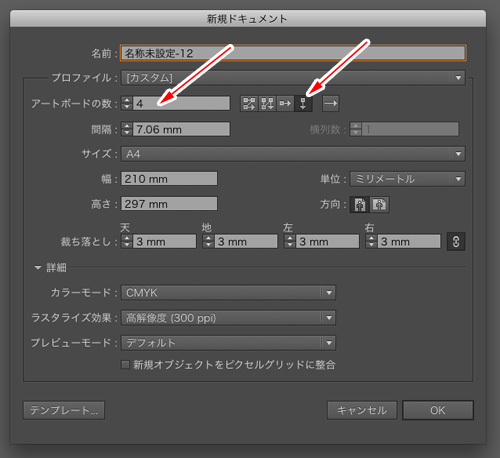Open the 単位 ミリメートル dropdown
Viewport: 500px width, 458px height.
coord(407,179)
